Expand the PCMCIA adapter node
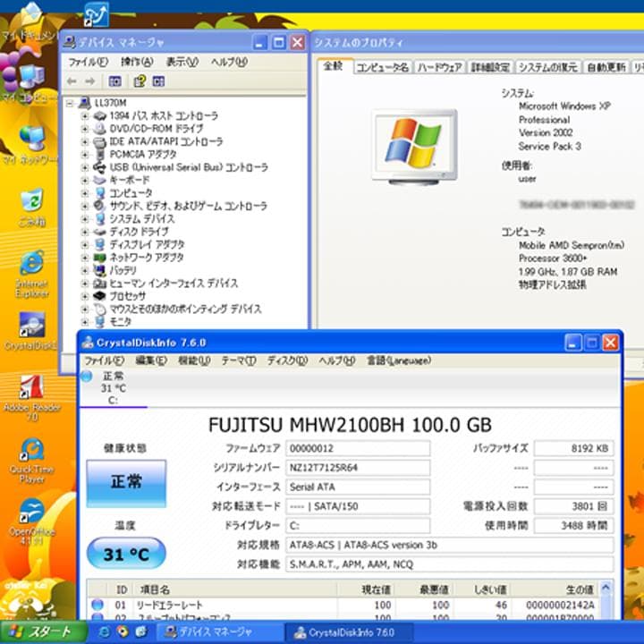The width and height of the screenshot is (644, 644). [84, 155]
